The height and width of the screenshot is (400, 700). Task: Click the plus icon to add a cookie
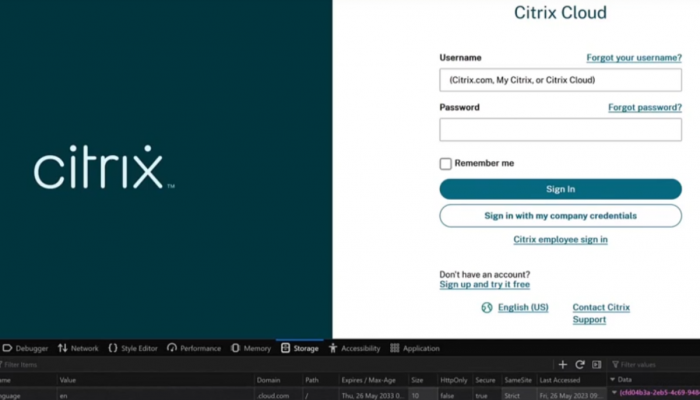pyautogui.click(x=563, y=365)
